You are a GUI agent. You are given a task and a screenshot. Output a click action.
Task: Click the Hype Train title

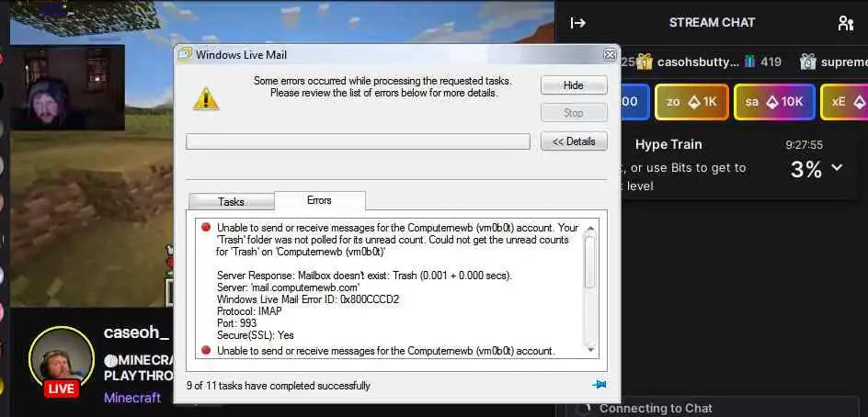(668, 144)
